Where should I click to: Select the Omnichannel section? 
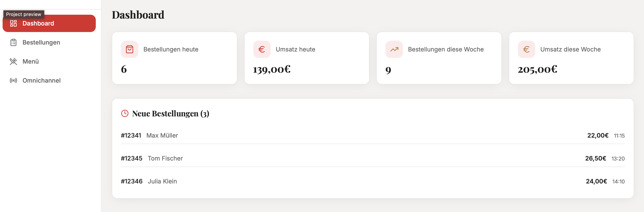(42, 80)
